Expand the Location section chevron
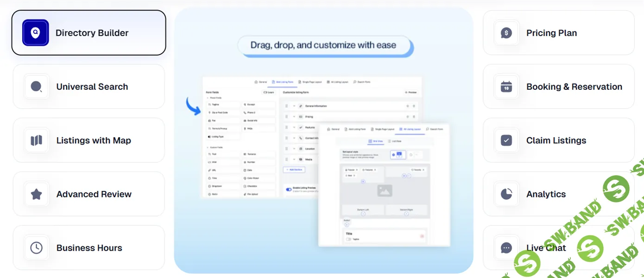 (294, 149)
